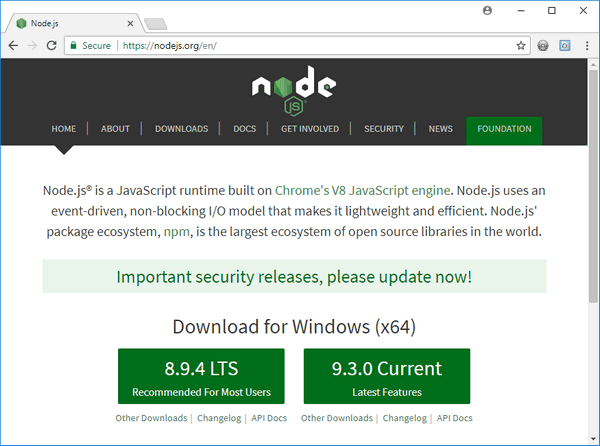Open API Docs under 8.9.4 LTS
600x446 pixels.
(269, 418)
